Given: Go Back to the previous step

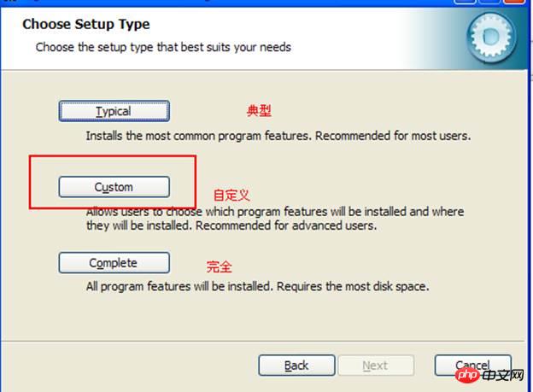Looking at the screenshot, I should [296, 366].
